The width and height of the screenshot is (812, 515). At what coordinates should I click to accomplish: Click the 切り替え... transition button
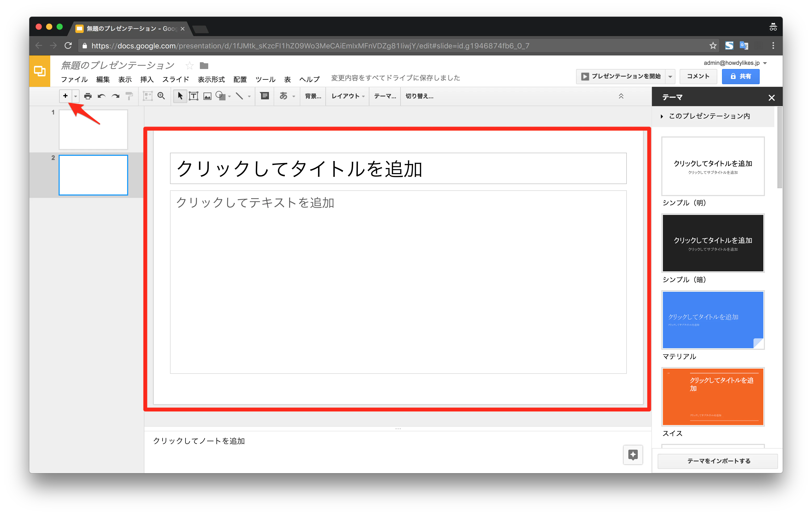(420, 96)
